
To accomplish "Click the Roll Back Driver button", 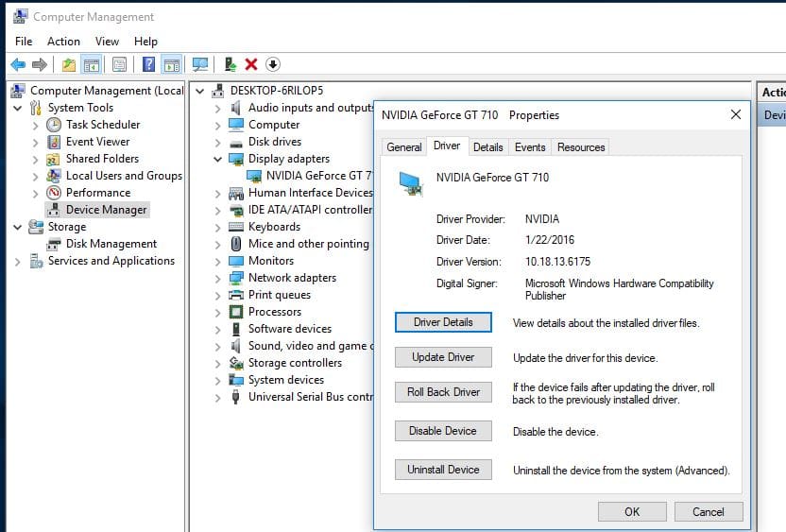I will (443, 392).
